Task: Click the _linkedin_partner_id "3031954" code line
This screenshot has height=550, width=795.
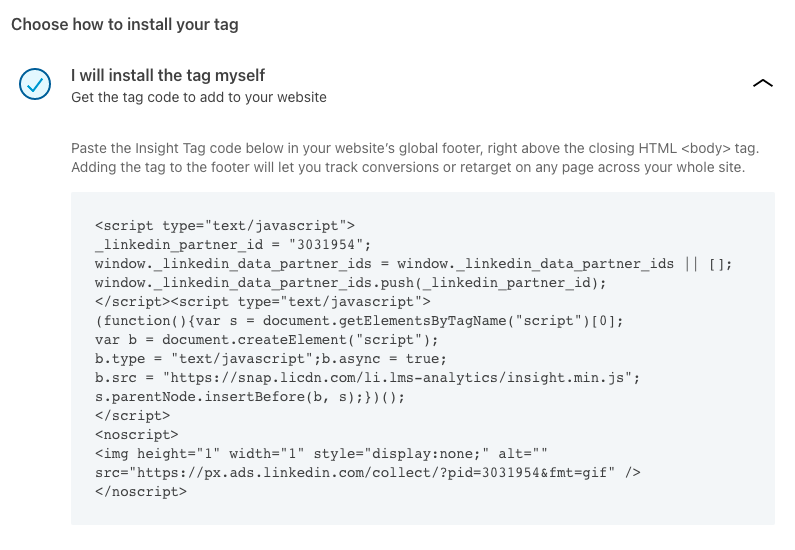Action: [233, 245]
